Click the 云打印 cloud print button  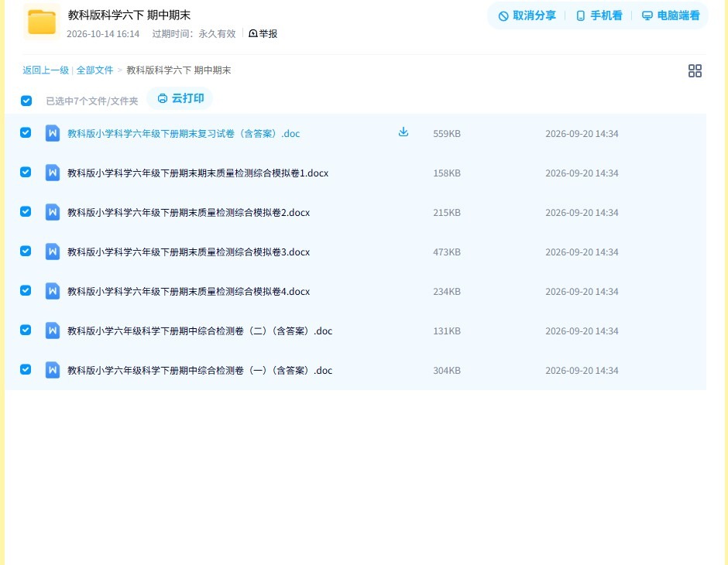(x=180, y=98)
